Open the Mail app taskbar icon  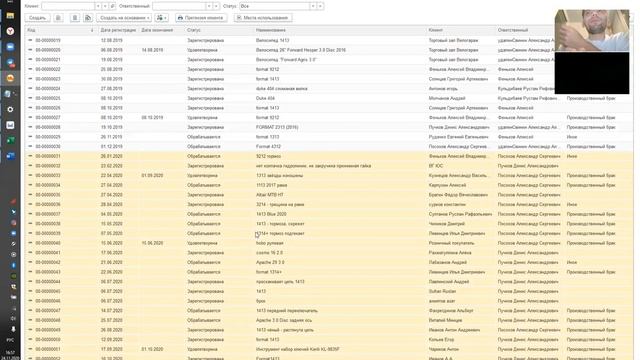[10, 125]
